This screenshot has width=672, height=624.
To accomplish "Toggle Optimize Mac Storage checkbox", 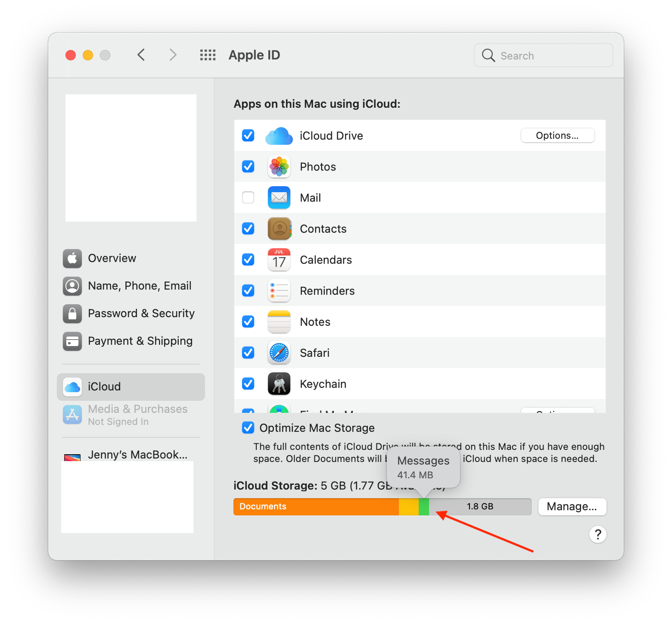I will [248, 427].
